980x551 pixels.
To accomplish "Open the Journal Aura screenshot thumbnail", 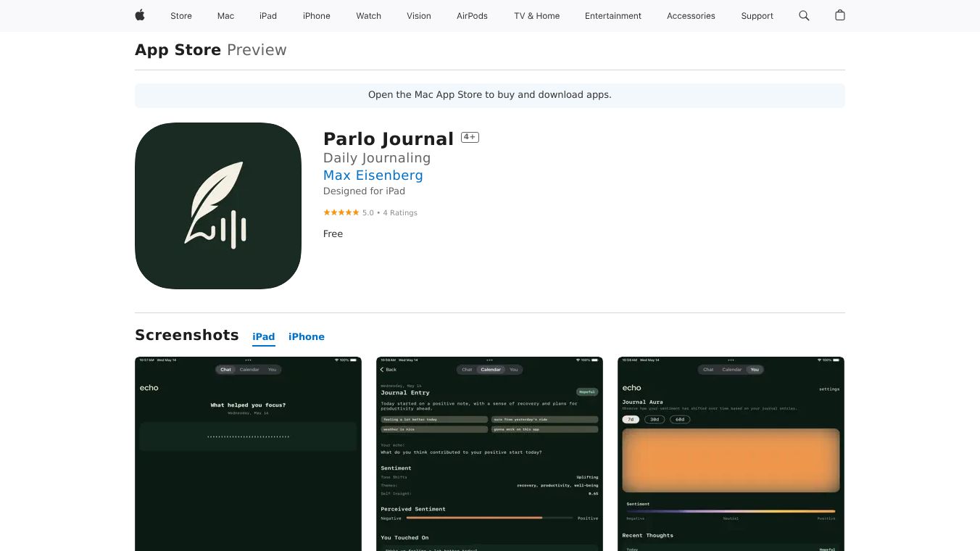I will [x=731, y=454].
